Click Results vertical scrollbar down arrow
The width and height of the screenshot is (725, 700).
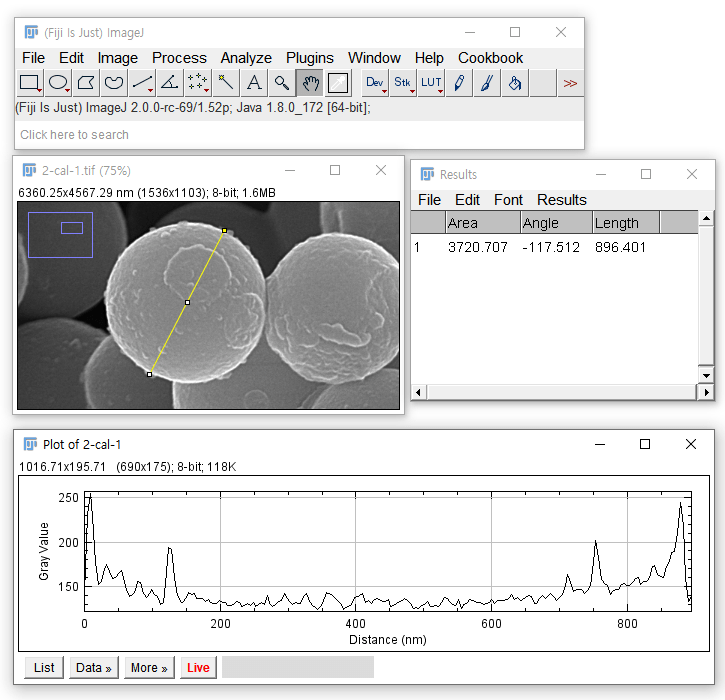tap(706, 375)
